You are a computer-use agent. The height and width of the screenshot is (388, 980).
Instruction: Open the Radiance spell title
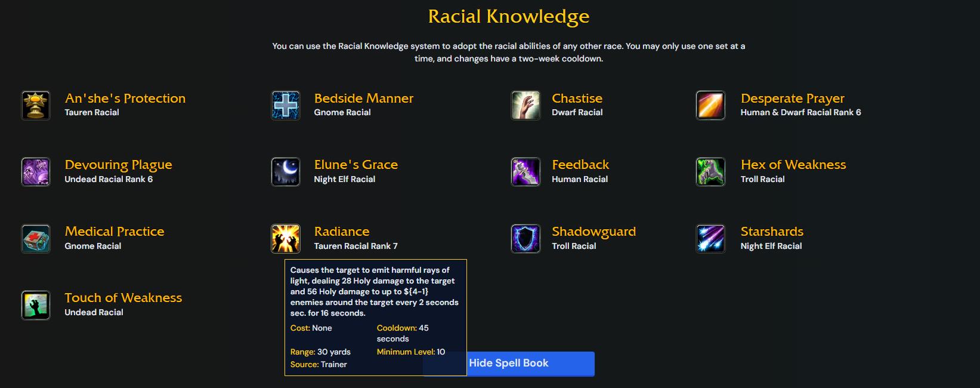pos(342,232)
